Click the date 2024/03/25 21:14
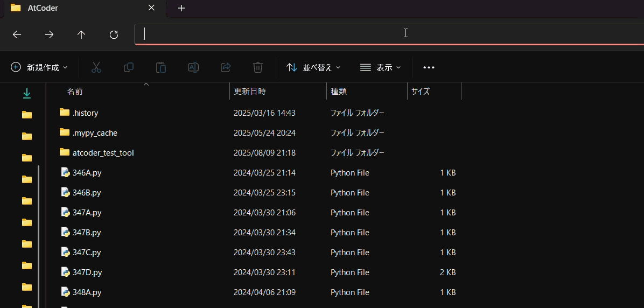 click(264, 173)
